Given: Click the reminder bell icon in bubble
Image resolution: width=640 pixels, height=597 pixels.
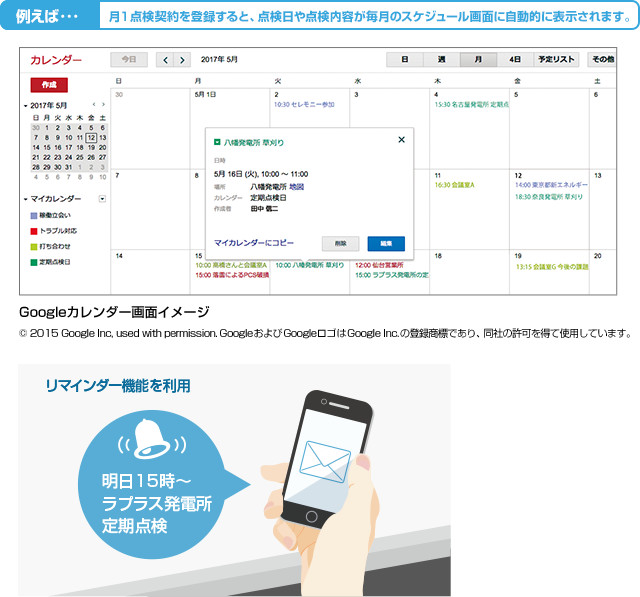Looking at the screenshot, I should point(152,438).
